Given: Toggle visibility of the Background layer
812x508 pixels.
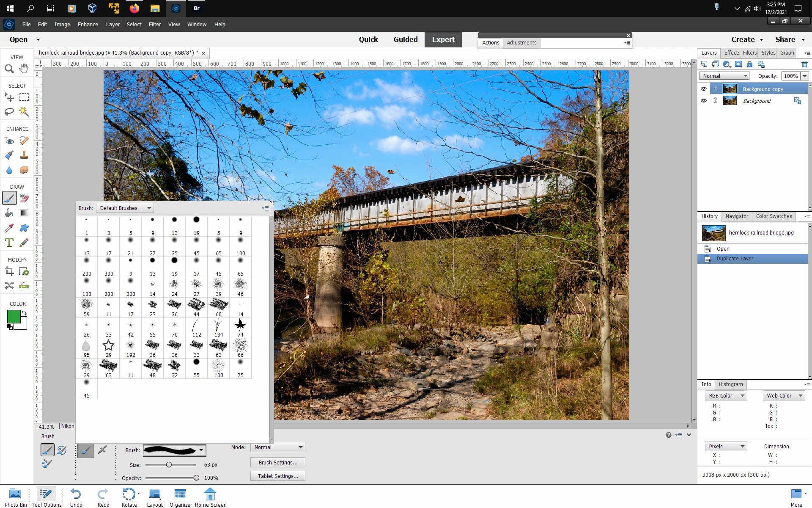Looking at the screenshot, I should point(704,101).
